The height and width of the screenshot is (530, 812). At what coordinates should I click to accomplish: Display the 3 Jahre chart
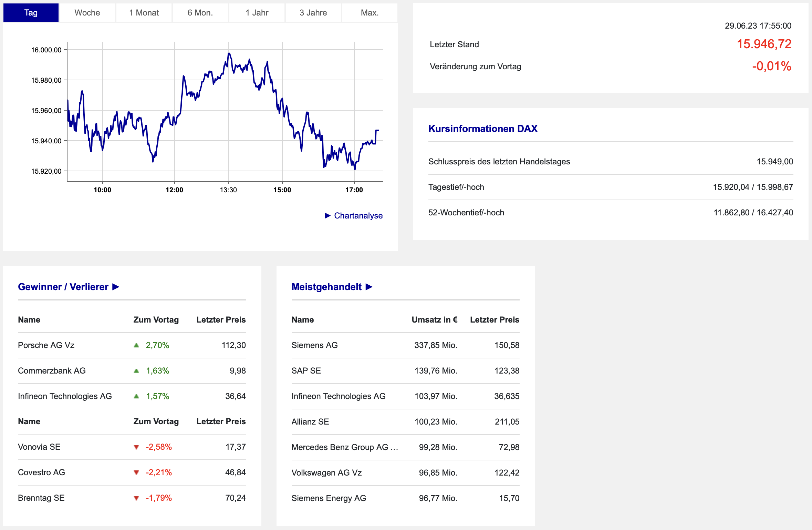[313, 13]
